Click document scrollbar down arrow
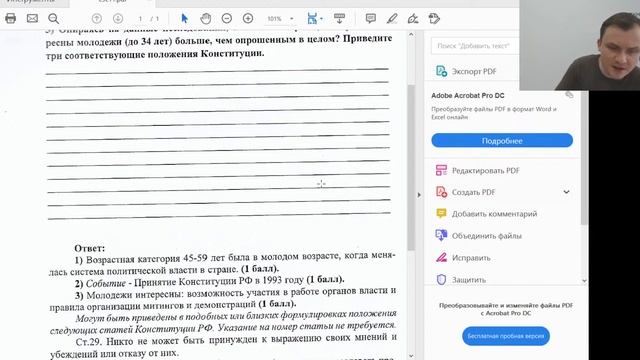The width and height of the screenshot is (640, 360). (x=411, y=356)
